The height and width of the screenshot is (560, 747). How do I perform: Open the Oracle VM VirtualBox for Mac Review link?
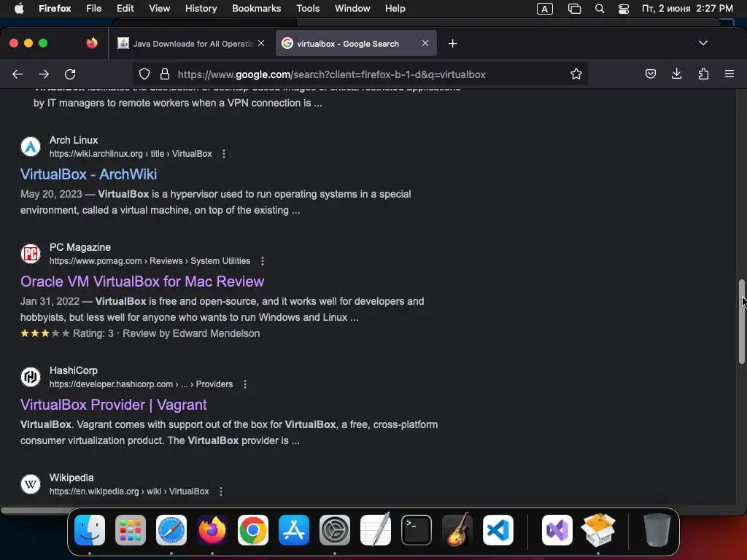click(x=142, y=281)
